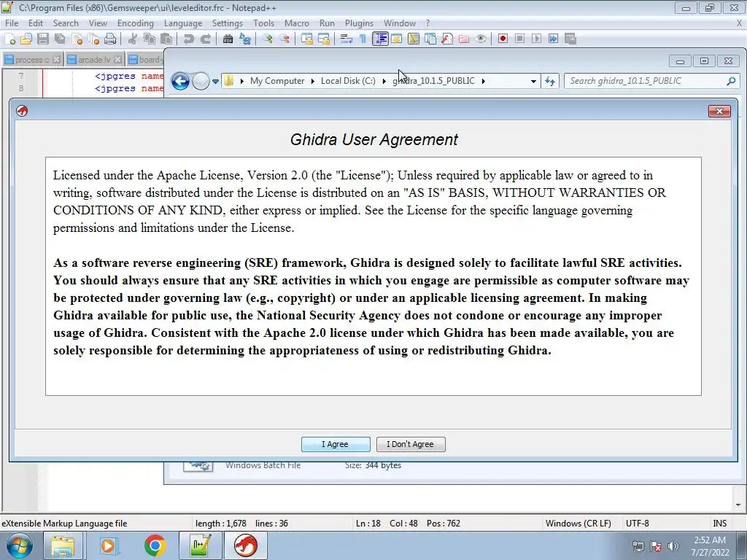Viewport: 747px width, 560px height.
Task: Close the arcade.lv tab with its X
Action: (x=117, y=60)
